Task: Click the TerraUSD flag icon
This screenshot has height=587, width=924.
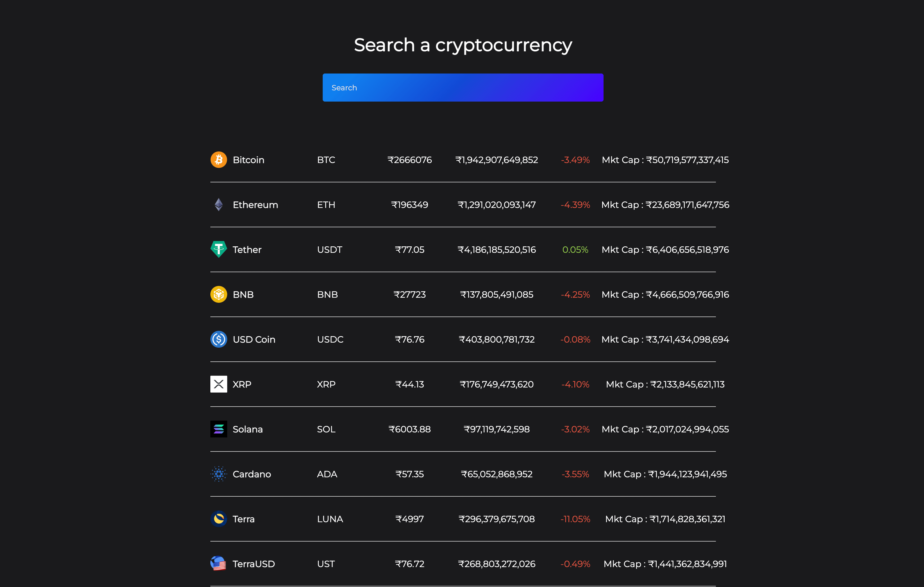Action: tap(218, 564)
